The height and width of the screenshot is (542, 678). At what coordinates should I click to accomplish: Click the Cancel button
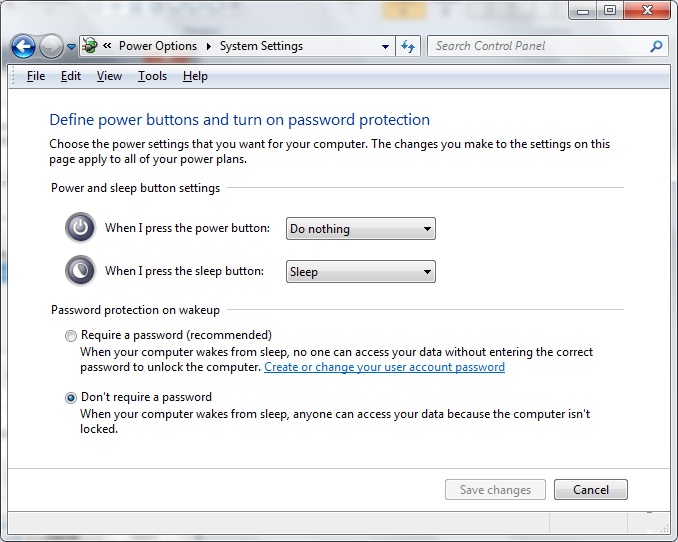pyautogui.click(x=591, y=489)
